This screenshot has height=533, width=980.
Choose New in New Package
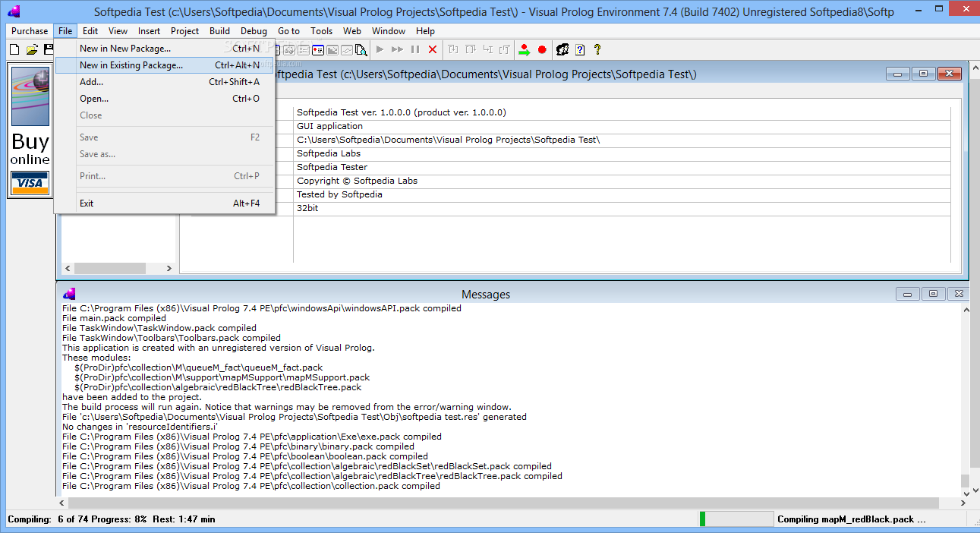click(165, 49)
